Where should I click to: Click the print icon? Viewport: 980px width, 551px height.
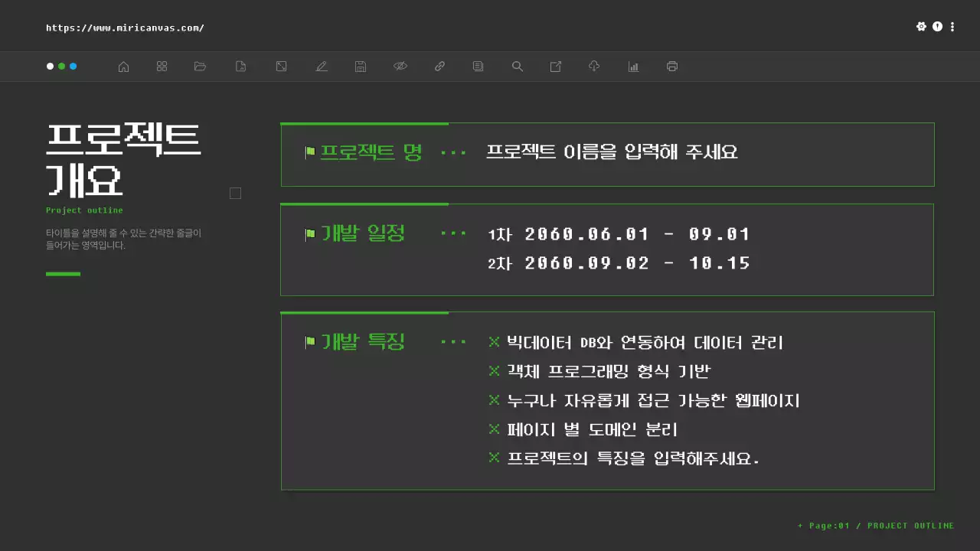[671, 66]
